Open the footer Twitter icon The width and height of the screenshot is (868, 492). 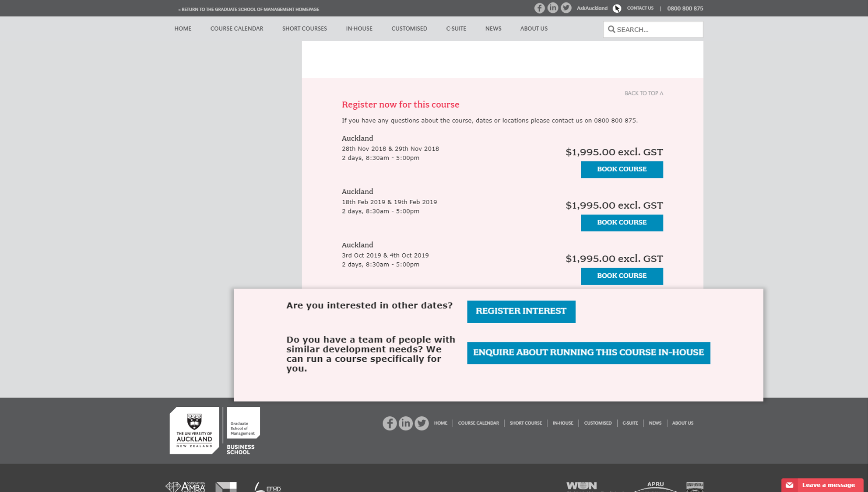coord(422,423)
